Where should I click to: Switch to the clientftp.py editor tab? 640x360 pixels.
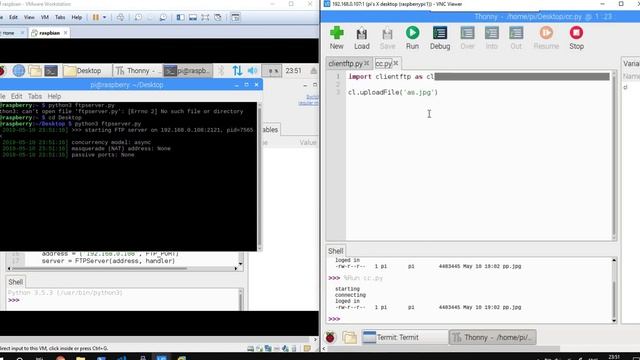click(345, 64)
